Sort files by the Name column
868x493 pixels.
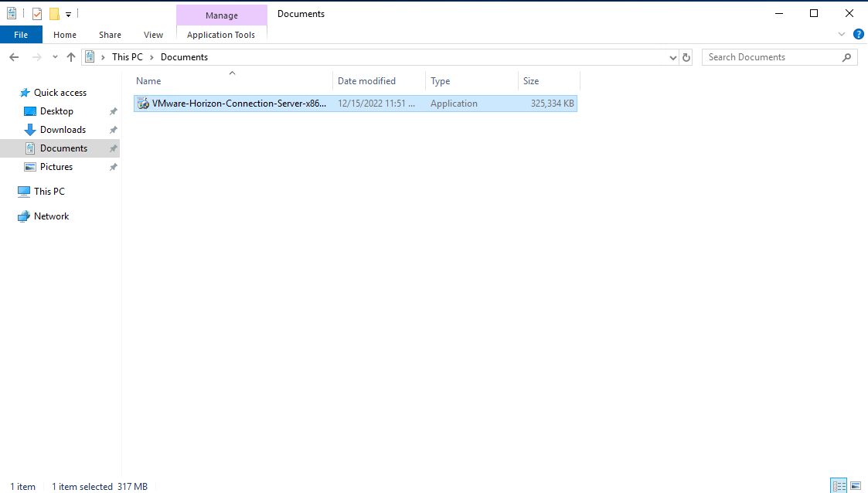233,81
